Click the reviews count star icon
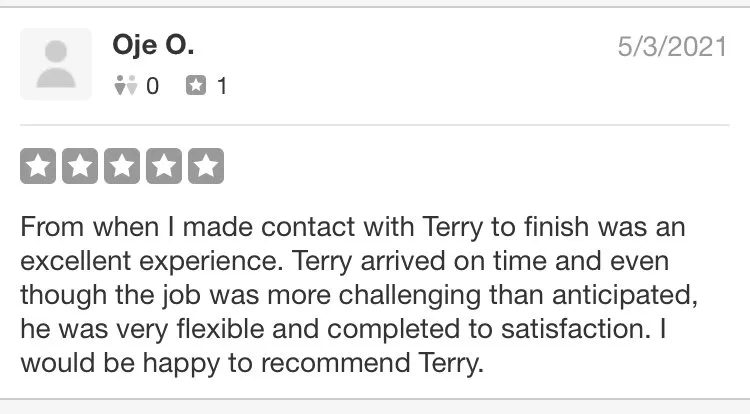The height and width of the screenshot is (414, 750). 195,86
